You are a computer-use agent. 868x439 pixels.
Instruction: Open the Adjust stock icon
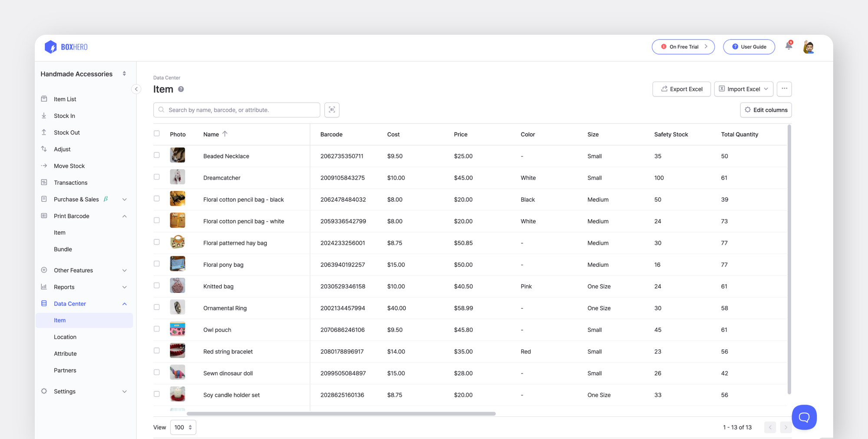point(44,149)
